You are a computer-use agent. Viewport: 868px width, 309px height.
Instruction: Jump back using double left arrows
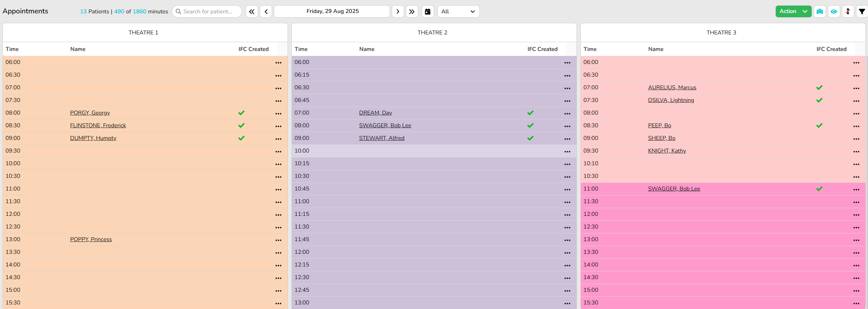click(252, 11)
